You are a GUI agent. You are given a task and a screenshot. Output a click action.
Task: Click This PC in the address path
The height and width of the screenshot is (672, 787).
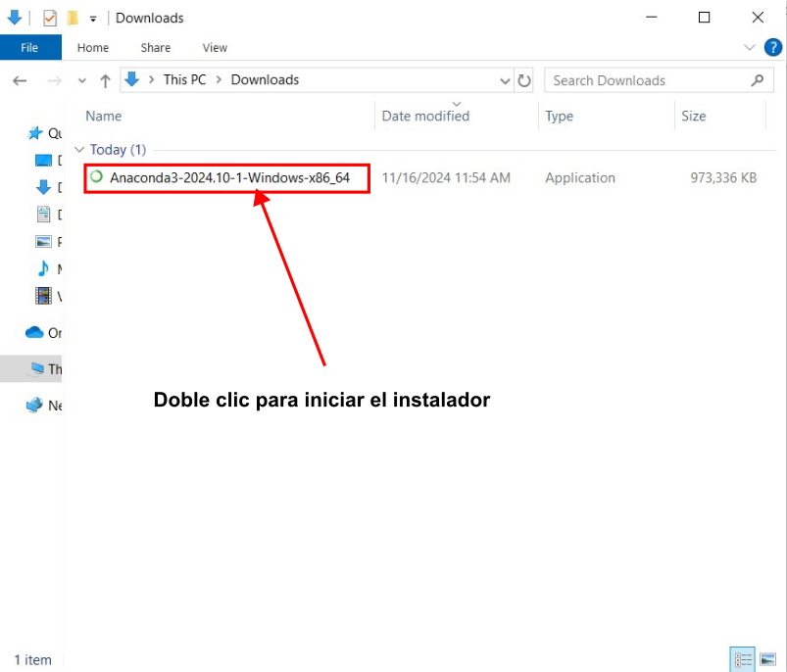184,79
